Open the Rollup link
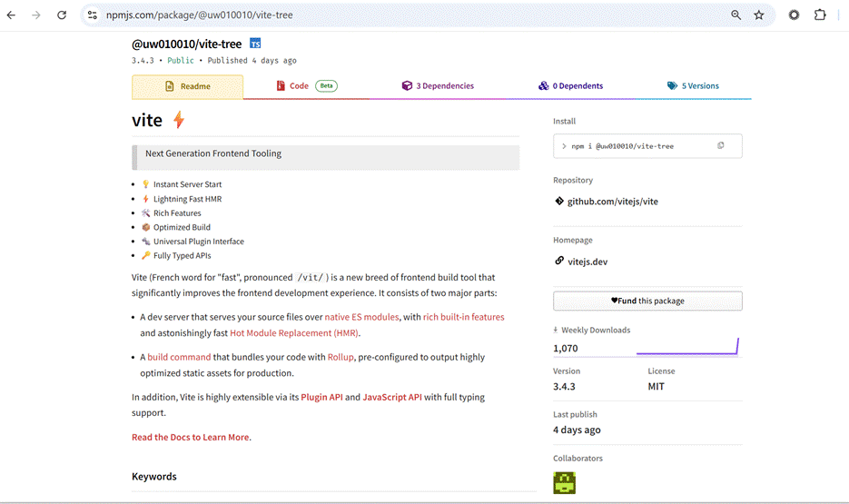849x504 pixels. 341,357
